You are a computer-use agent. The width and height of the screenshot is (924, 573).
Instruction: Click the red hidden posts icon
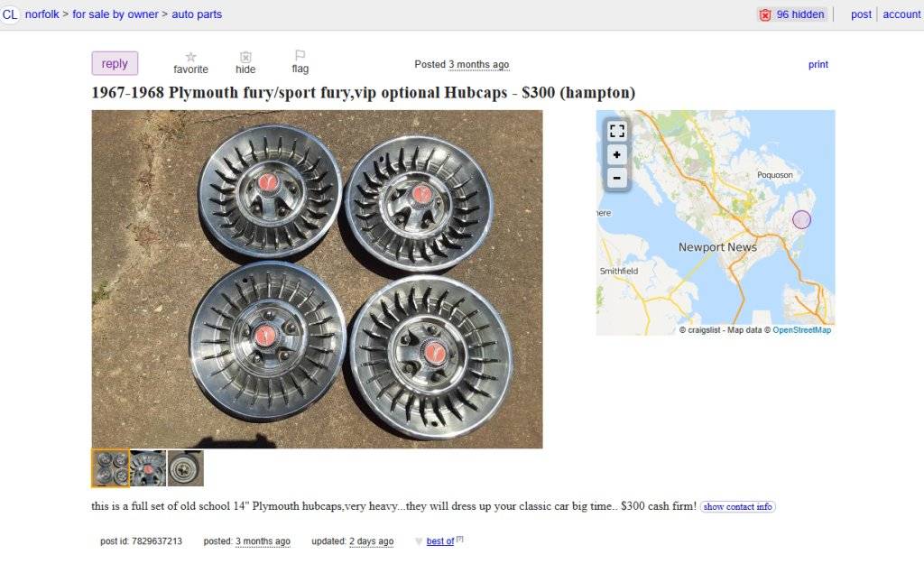tap(765, 14)
